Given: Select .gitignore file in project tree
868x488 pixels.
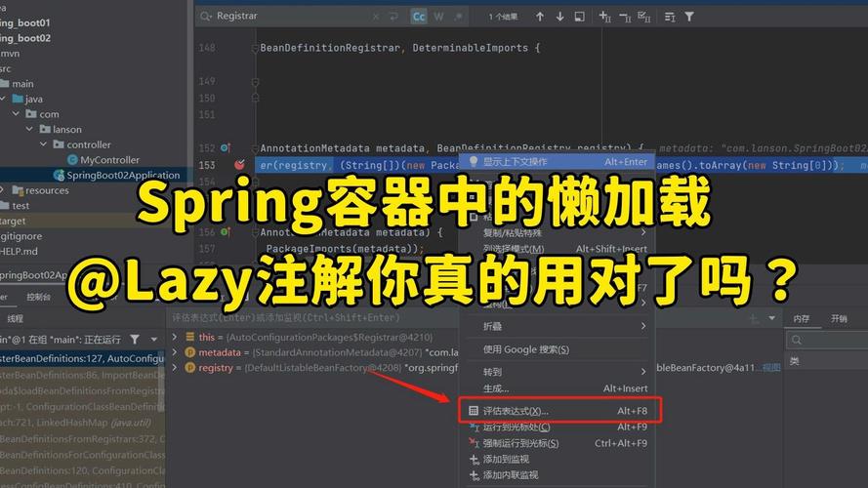Looking at the screenshot, I should point(21,235).
